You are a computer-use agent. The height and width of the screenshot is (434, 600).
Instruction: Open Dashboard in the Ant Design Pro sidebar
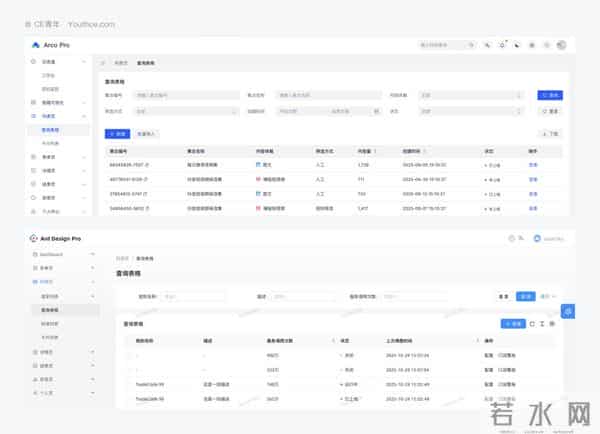tap(52, 255)
